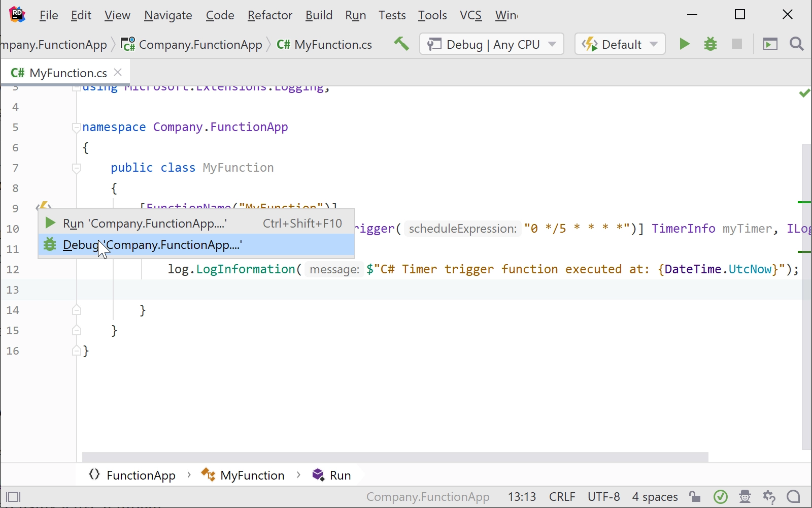Image resolution: width=812 pixels, height=508 pixels.
Task: Click the MyFunction class name in code
Action: [x=238, y=168]
